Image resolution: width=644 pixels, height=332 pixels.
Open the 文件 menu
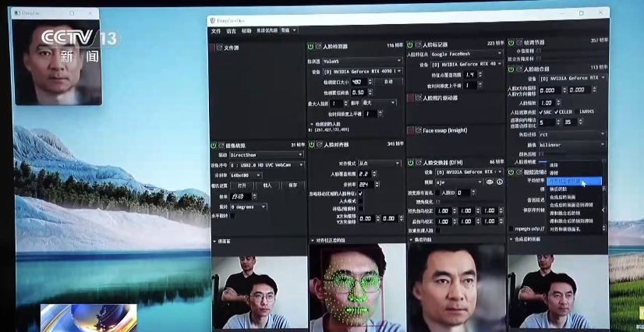216,30
